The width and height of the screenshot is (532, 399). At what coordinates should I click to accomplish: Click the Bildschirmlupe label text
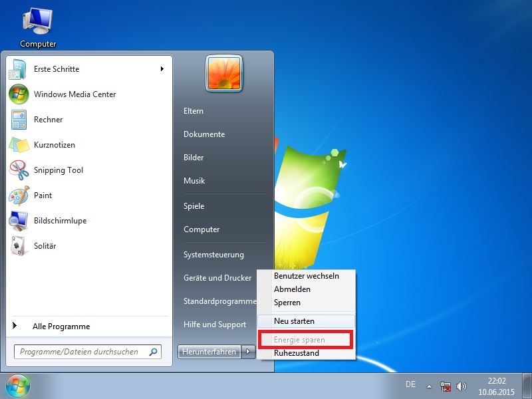coord(60,221)
